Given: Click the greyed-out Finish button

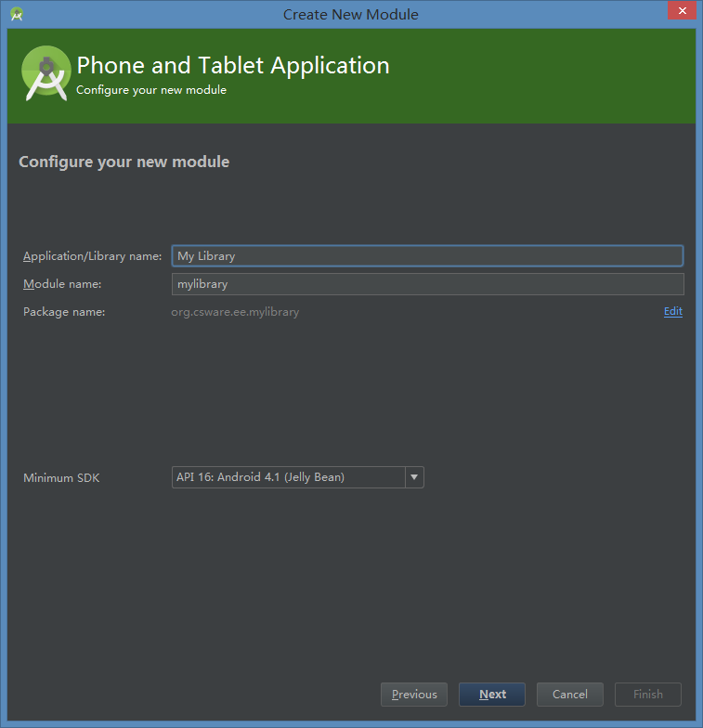Looking at the screenshot, I should (x=647, y=695).
